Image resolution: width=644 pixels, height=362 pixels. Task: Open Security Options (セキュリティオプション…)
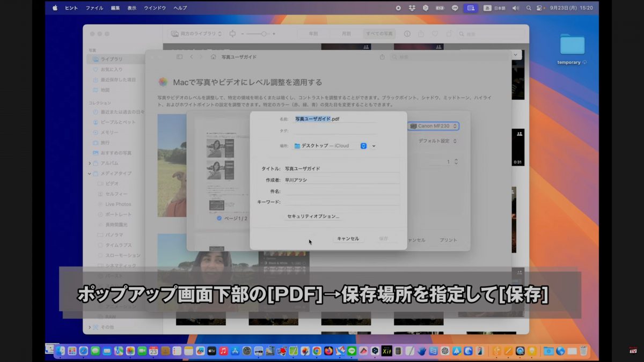(313, 216)
